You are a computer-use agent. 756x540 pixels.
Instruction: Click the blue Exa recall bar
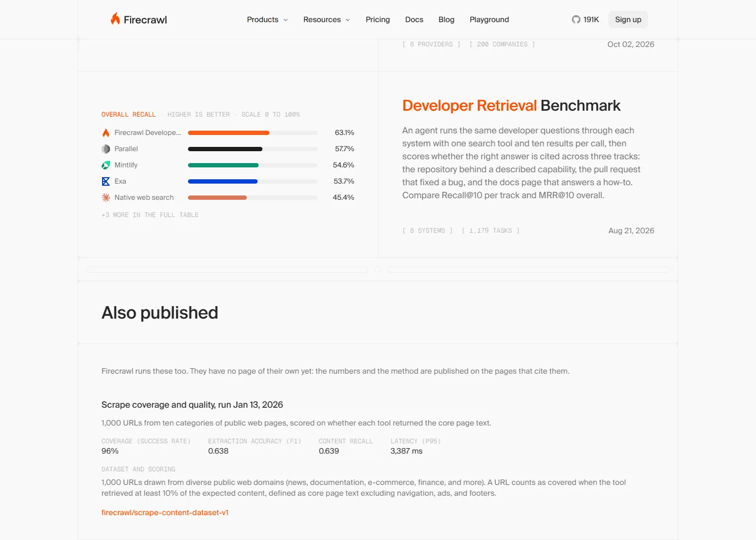(222, 181)
